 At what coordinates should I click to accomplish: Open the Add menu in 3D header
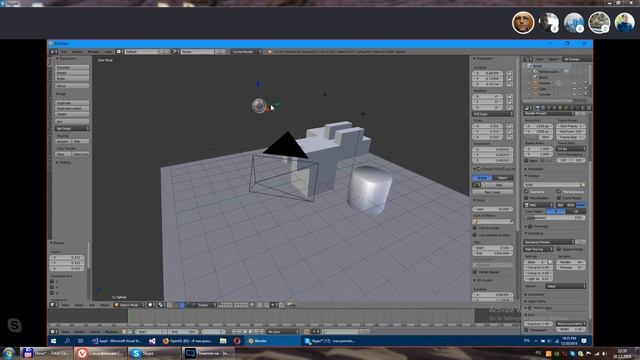coord(92,304)
